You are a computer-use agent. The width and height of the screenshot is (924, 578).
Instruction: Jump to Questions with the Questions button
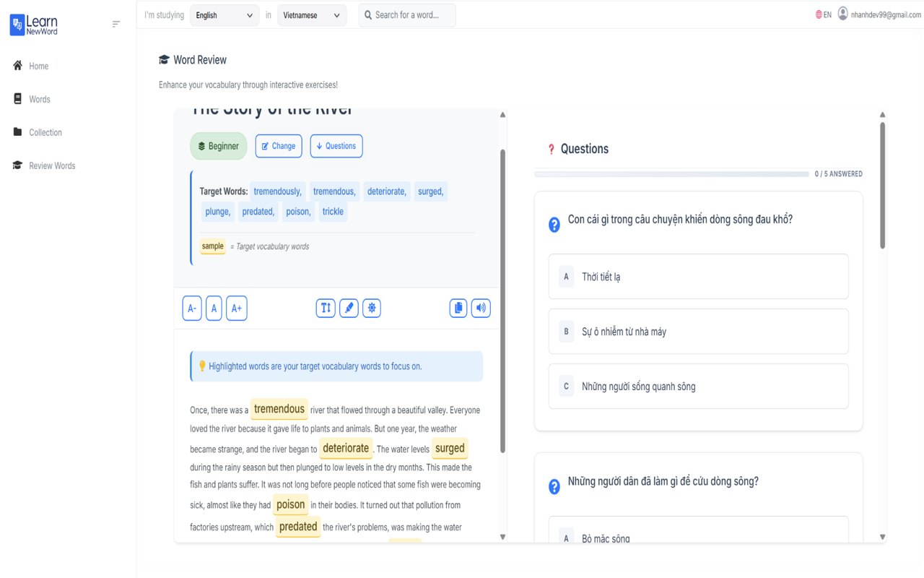coord(336,146)
